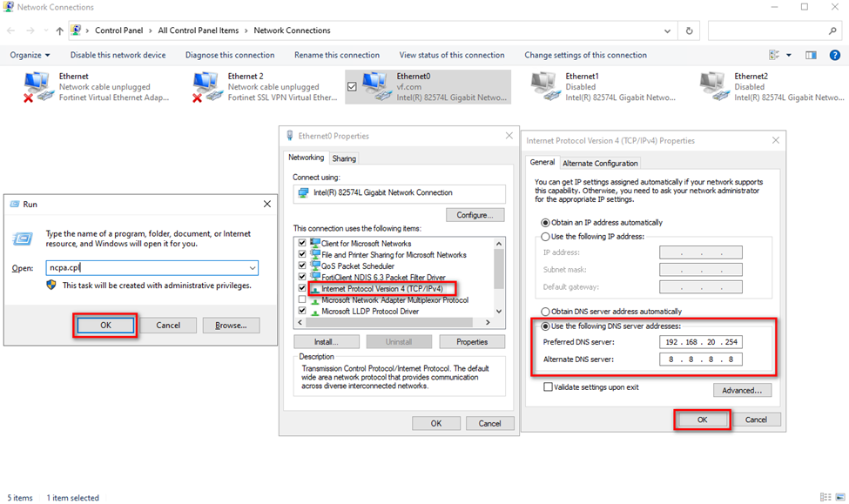Uncheck the QoS Packet Scheduler checkbox

pyautogui.click(x=302, y=266)
